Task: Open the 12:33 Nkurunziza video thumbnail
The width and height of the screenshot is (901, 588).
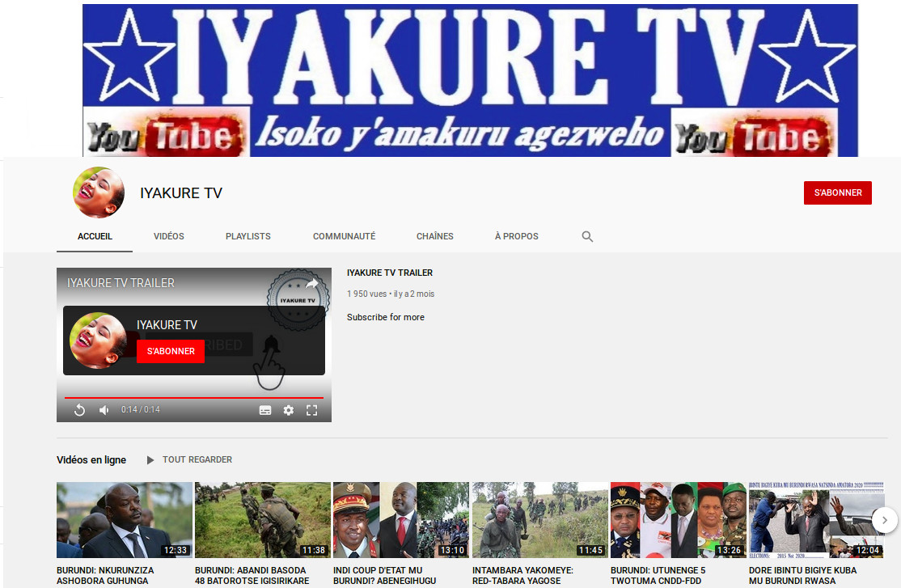Action: 125,520
